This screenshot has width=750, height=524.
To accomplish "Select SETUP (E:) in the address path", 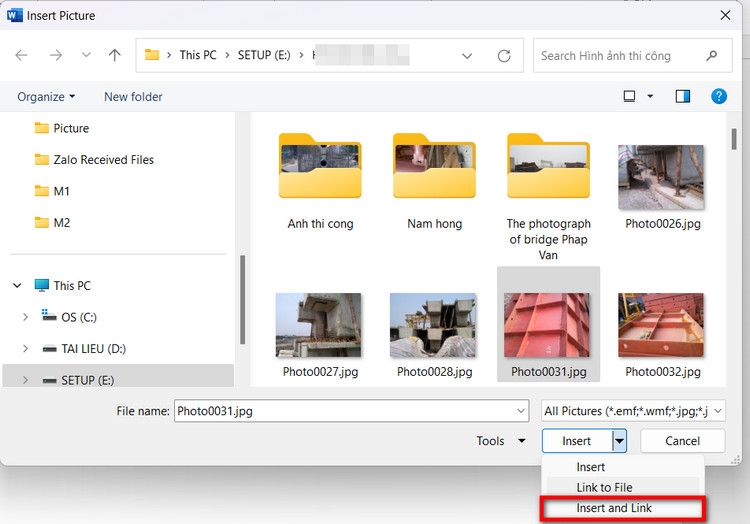I will pyautogui.click(x=264, y=55).
